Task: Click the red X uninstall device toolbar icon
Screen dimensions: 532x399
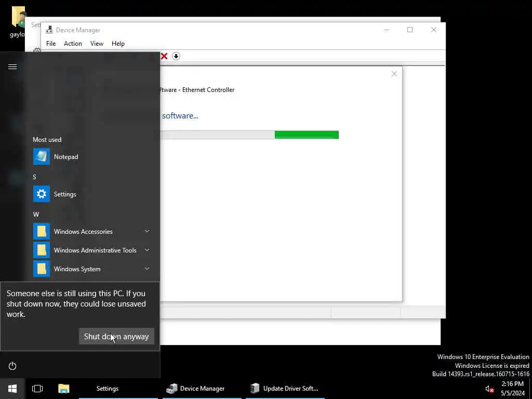Action: (x=164, y=56)
